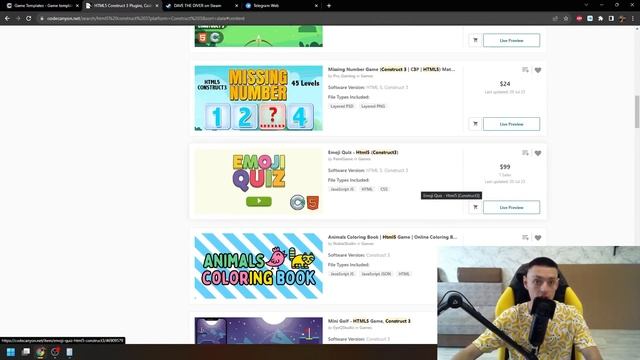Bookmark this page with the star icon
640x360 pixels.
click(x=566, y=18)
